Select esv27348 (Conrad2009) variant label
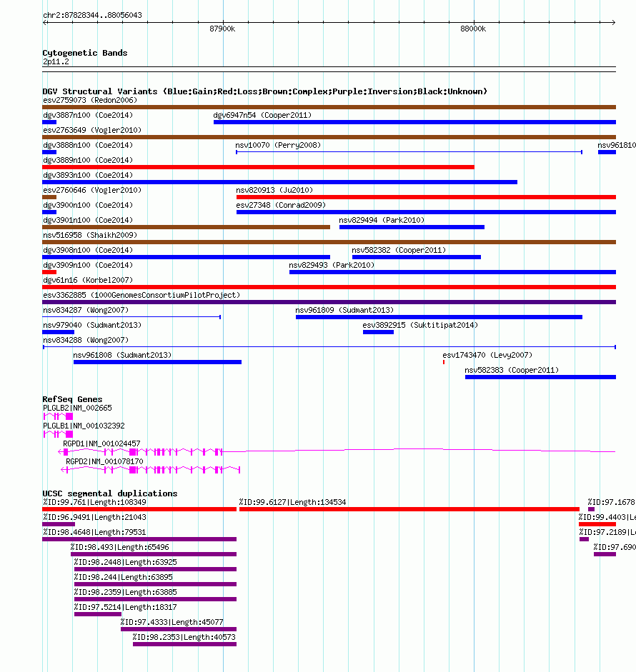 tap(281, 205)
